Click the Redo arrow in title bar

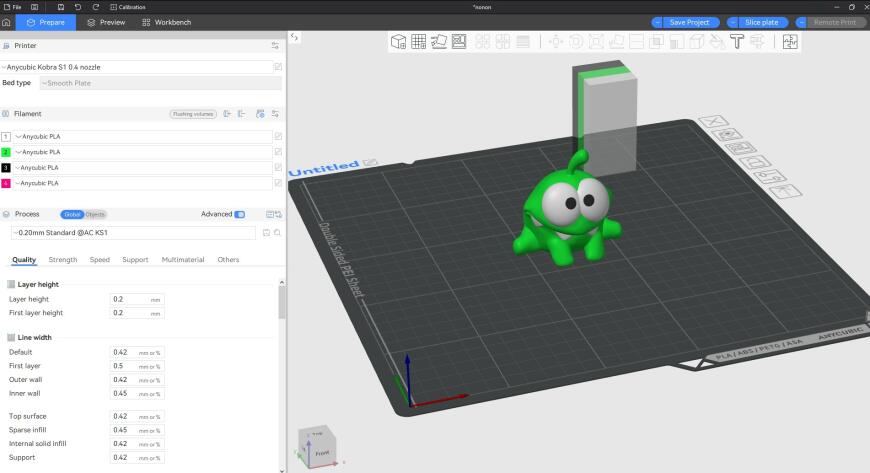pos(95,7)
